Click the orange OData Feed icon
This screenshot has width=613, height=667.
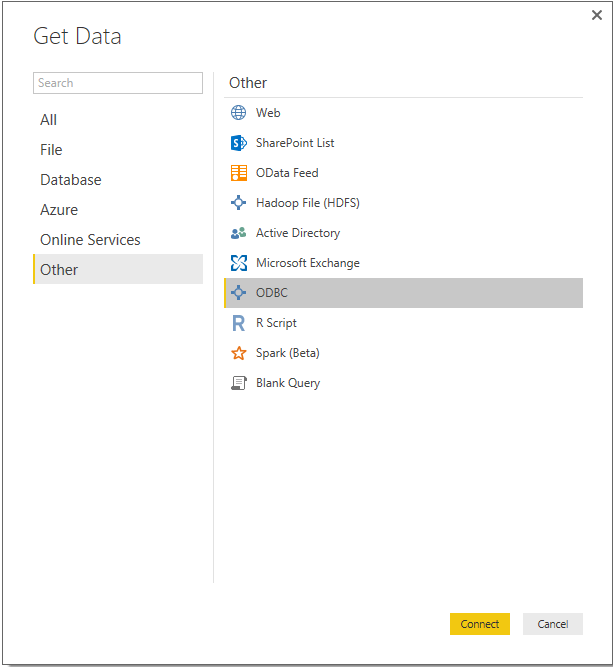[x=238, y=173]
